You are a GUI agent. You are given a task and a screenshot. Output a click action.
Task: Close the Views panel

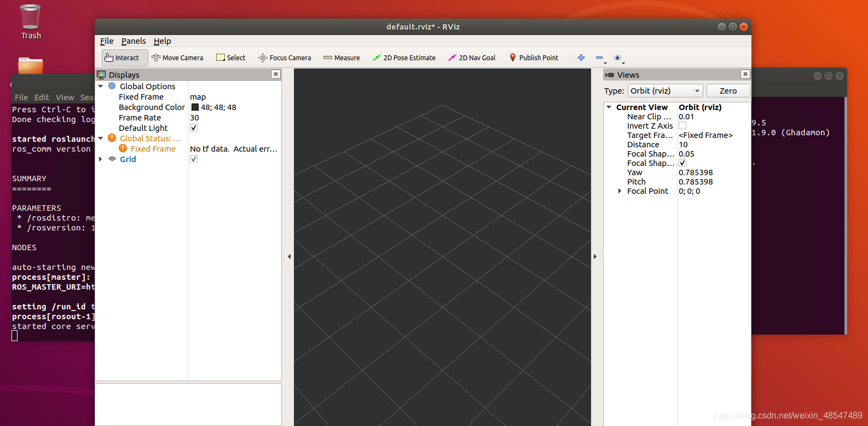(x=745, y=74)
